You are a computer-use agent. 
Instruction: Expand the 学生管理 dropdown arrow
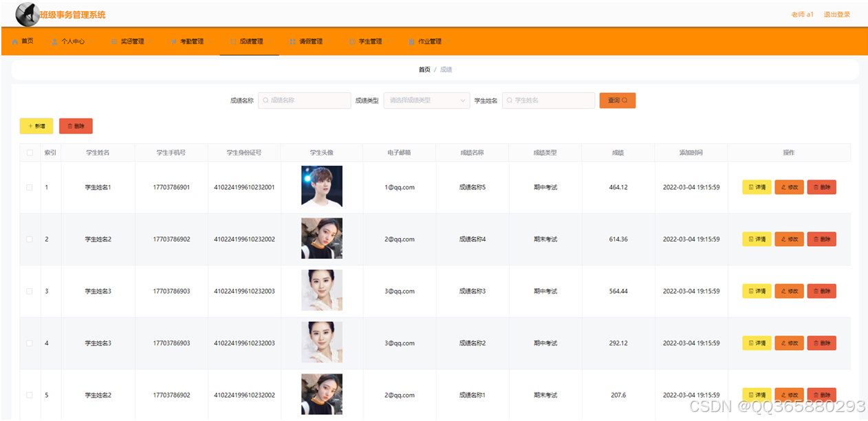click(389, 41)
